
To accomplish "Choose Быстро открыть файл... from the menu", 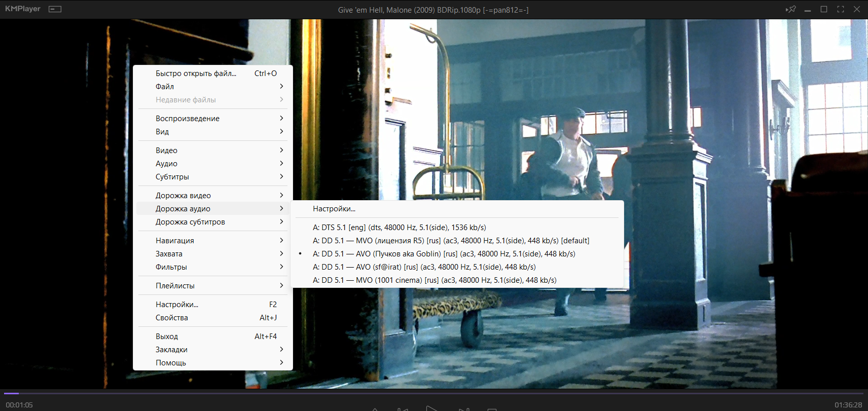I will click(213, 73).
